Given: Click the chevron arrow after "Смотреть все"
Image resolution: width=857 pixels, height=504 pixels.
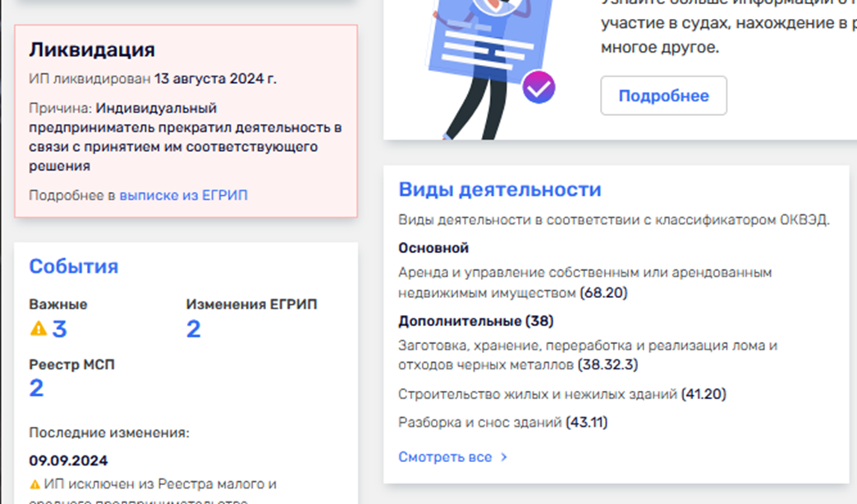Looking at the screenshot, I should (504, 457).
